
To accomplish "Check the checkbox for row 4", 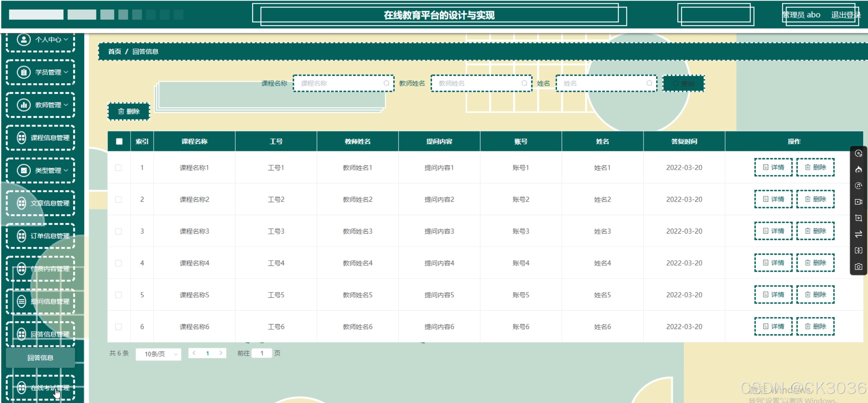I will click(118, 263).
